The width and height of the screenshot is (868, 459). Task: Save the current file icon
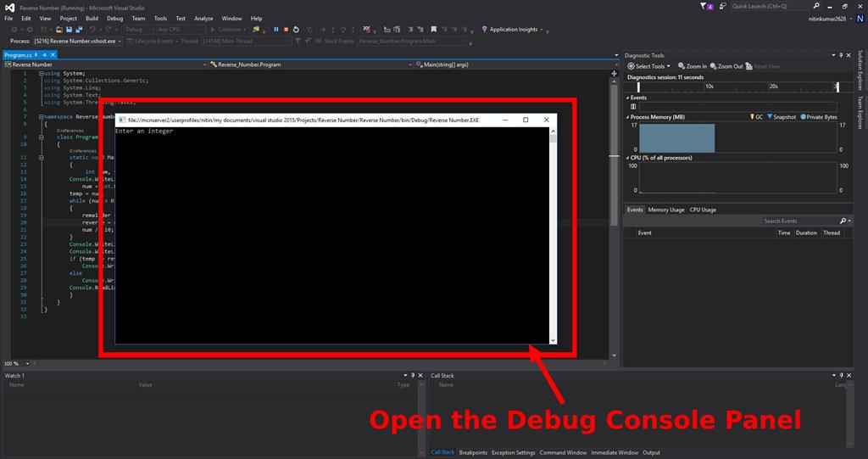click(x=70, y=30)
